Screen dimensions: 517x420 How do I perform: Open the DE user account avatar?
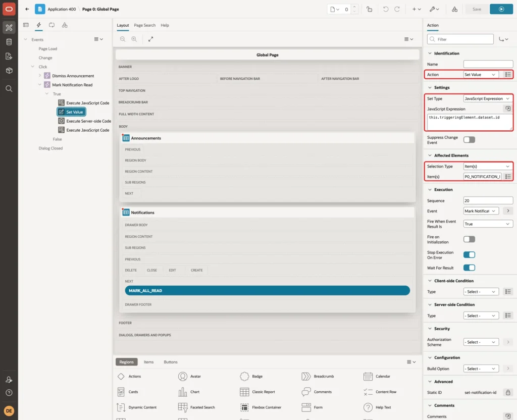pyautogui.click(x=9, y=411)
